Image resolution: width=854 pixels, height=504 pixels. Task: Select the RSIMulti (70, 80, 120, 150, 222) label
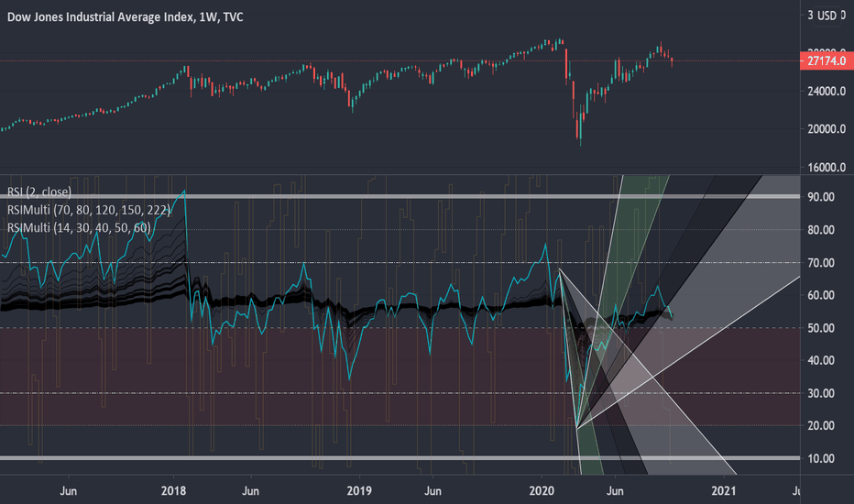click(89, 210)
